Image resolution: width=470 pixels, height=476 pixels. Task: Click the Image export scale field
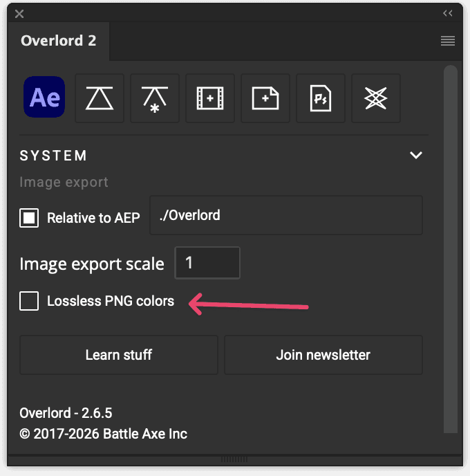[207, 263]
